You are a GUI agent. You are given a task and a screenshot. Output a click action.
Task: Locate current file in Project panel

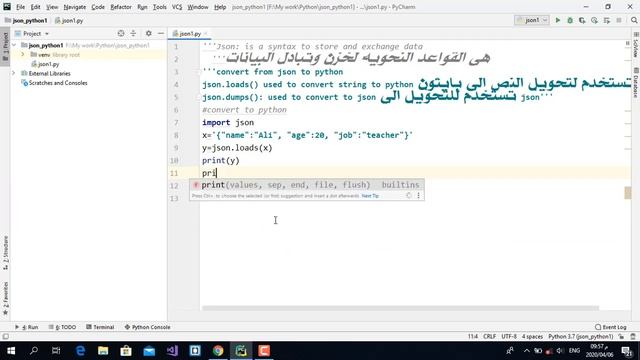pos(121,33)
